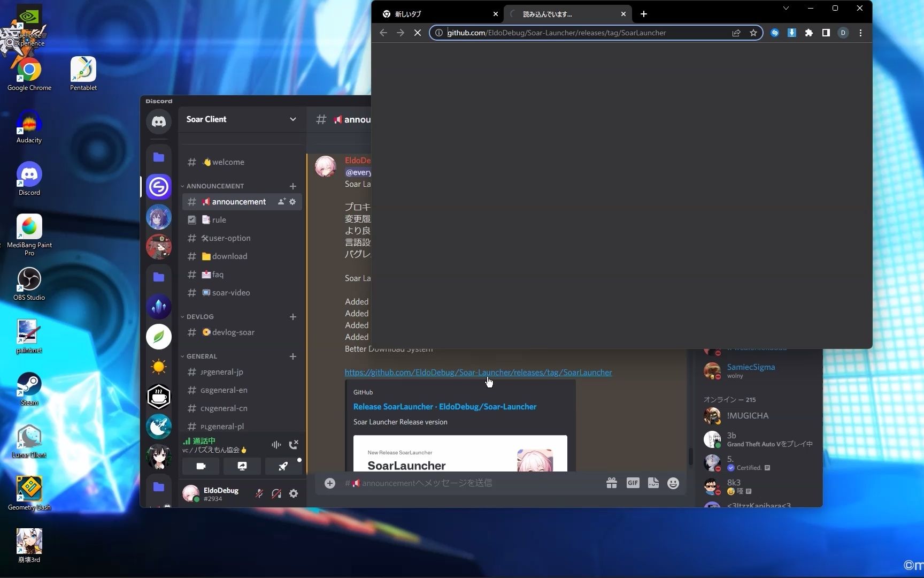The width and height of the screenshot is (924, 578).
Task: Open the general-en channel
Action: click(x=242, y=390)
